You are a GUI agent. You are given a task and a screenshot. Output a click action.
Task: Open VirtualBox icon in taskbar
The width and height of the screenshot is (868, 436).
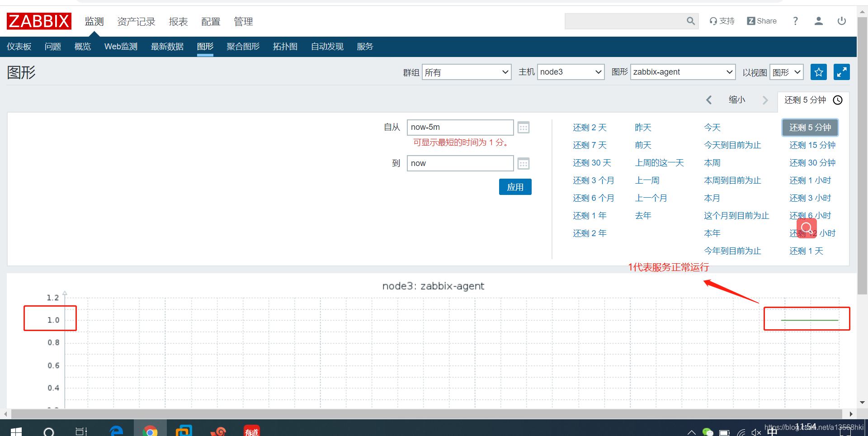tap(184, 431)
